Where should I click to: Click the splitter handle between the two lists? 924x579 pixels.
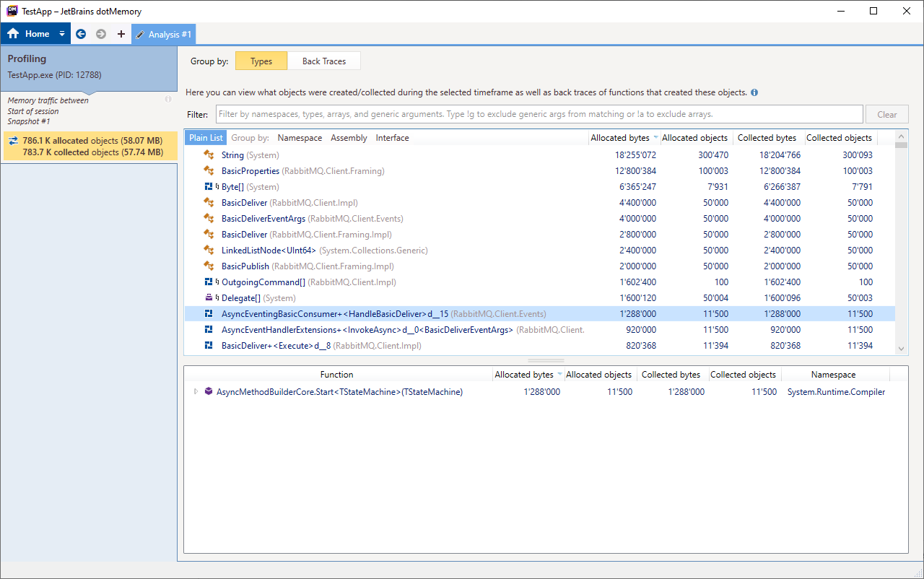(546, 360)
